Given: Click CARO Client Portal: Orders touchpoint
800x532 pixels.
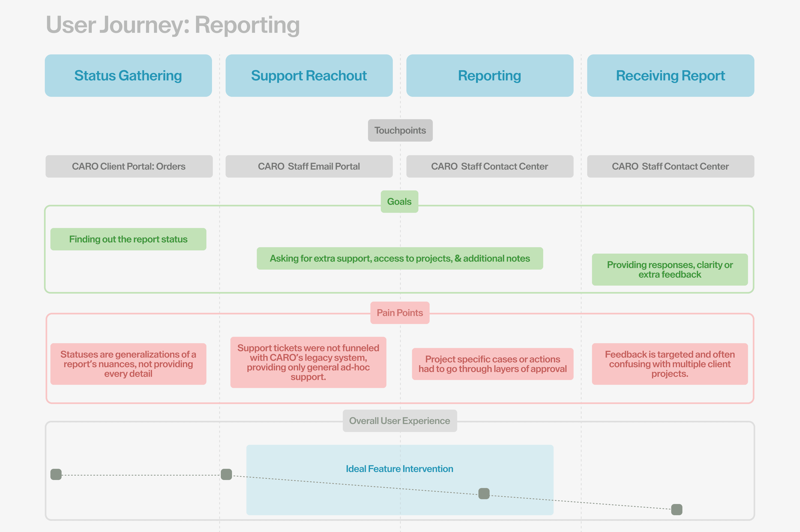Looking at the screenshot, I should [129, 166].
